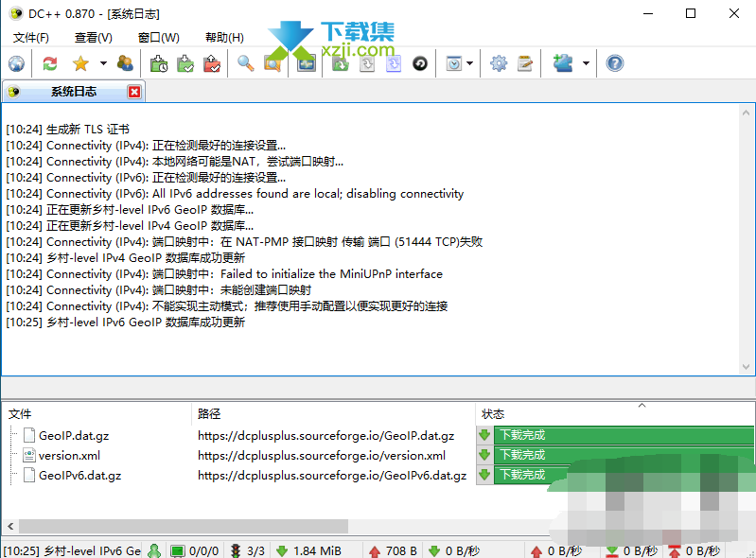This screenshot has width=756, height=558.
Task: Toggle away mode user icon in status bar
Action: 154,550
